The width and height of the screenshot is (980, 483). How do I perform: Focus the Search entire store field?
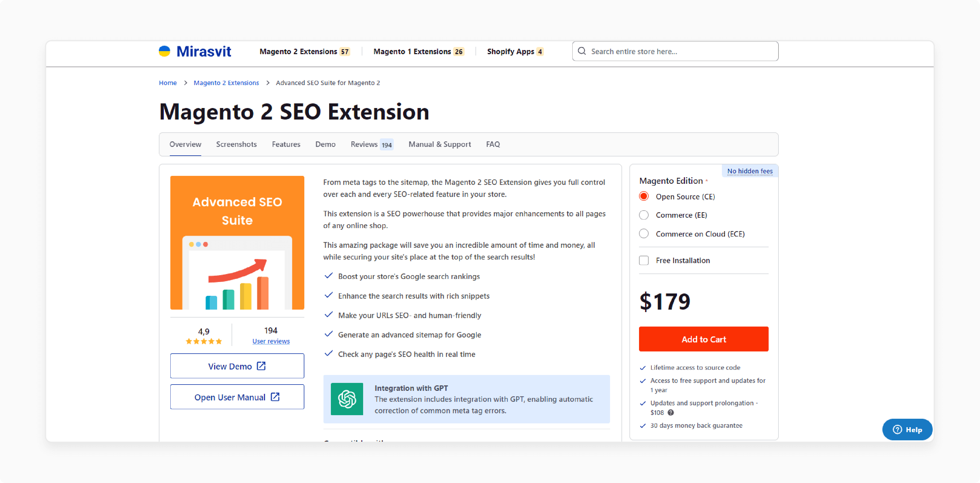675,51
